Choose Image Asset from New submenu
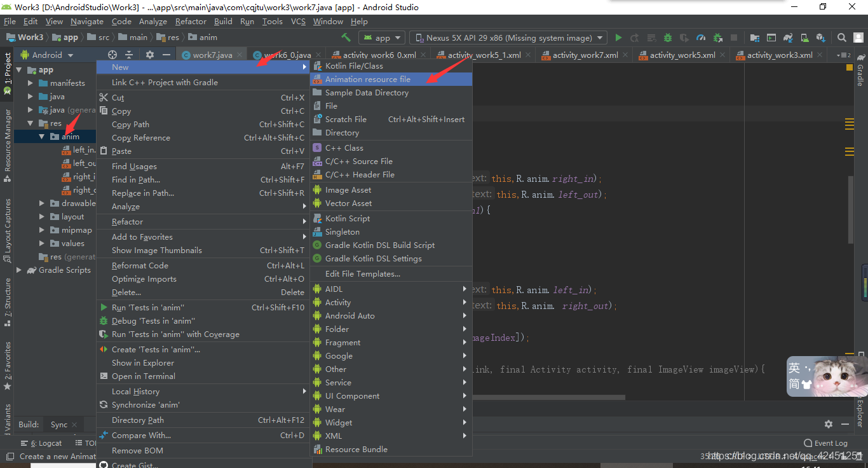The image size is (868, 468). [391, 189]
